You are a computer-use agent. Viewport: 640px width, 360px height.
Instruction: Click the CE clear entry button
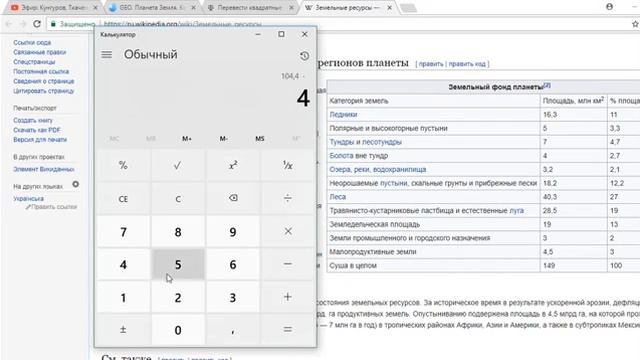point(123,198)
